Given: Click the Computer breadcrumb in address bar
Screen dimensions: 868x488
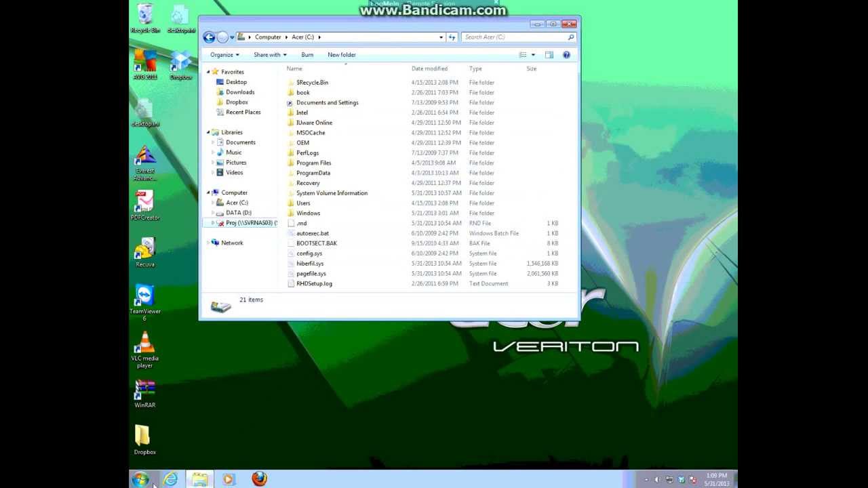Looking at the screenshot, I should (268, 37).
